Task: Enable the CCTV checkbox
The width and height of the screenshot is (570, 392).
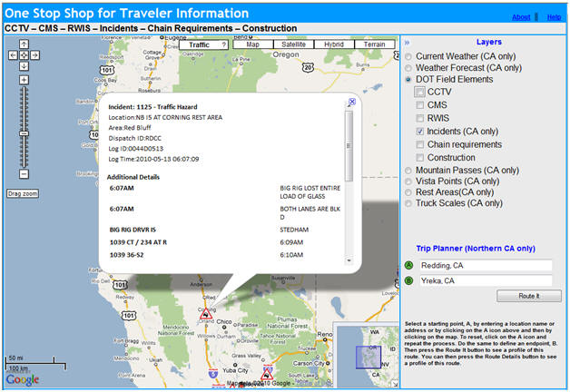Action: point(419,92)
